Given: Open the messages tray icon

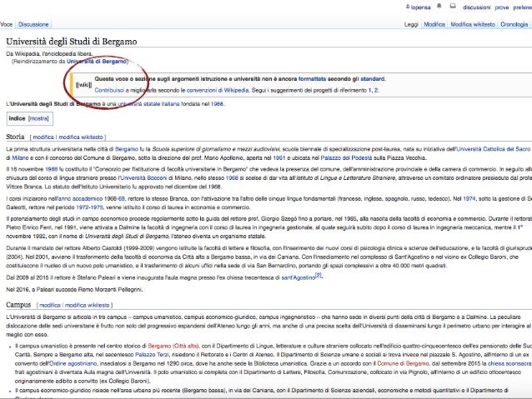Looking at the screenshot, I should click(x=453, y=6).
